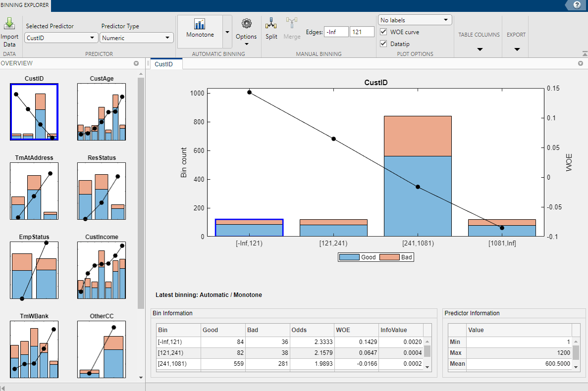Uncheck the Datatip option
588x391 pixels.
[x=383, y=43]
